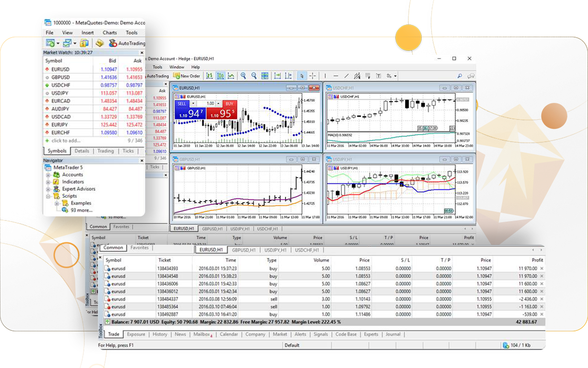Select the line chart icon
The height and width of the screenshot is (368, 588).
231,76
